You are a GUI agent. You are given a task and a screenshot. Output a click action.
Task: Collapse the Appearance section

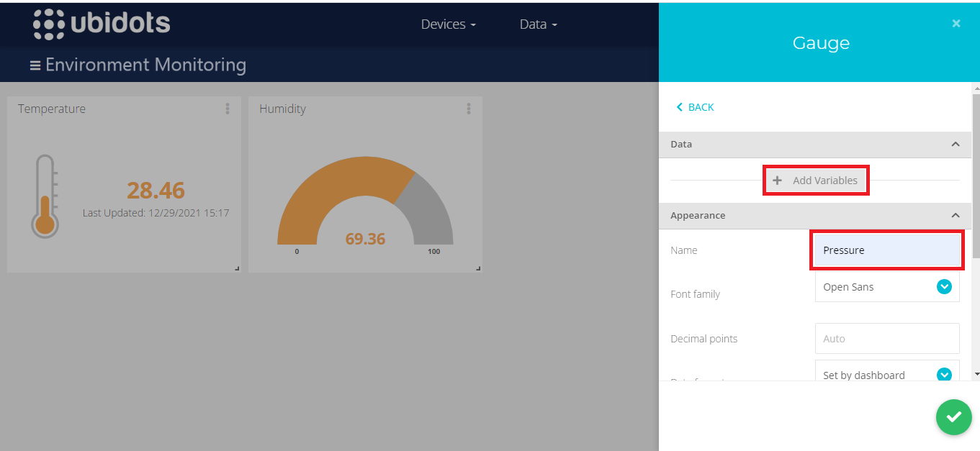tap(956, 216)
